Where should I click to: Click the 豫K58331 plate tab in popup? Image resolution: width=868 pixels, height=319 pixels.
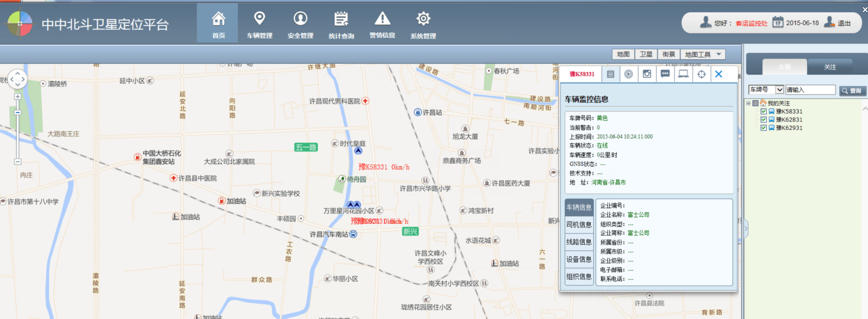(582, 74)
